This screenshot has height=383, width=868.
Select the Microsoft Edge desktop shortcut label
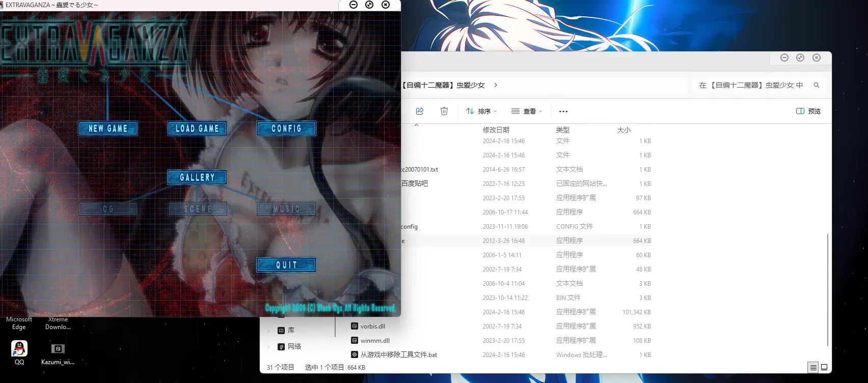coord(19,323)
